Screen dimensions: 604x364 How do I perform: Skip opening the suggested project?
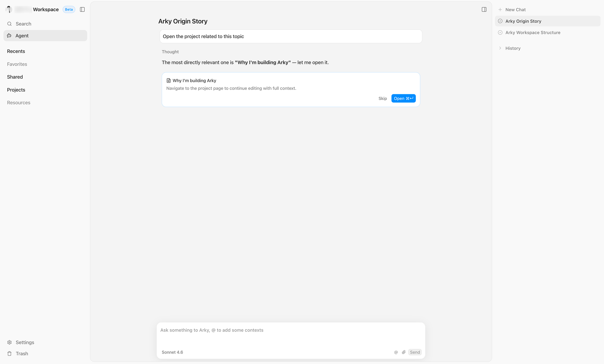coord(382,99)
